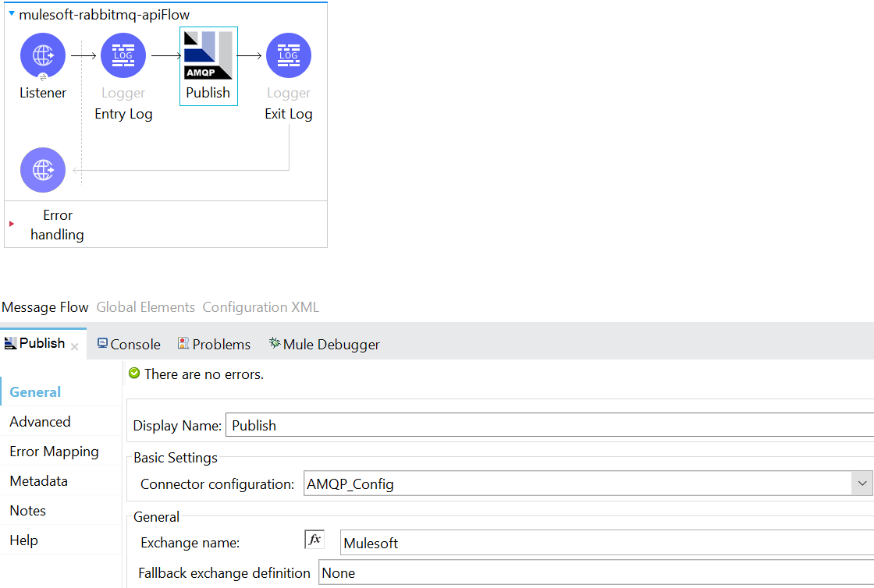The image size is (874, 588).
Task: Close the Publish properties tab
Action: 75,347
